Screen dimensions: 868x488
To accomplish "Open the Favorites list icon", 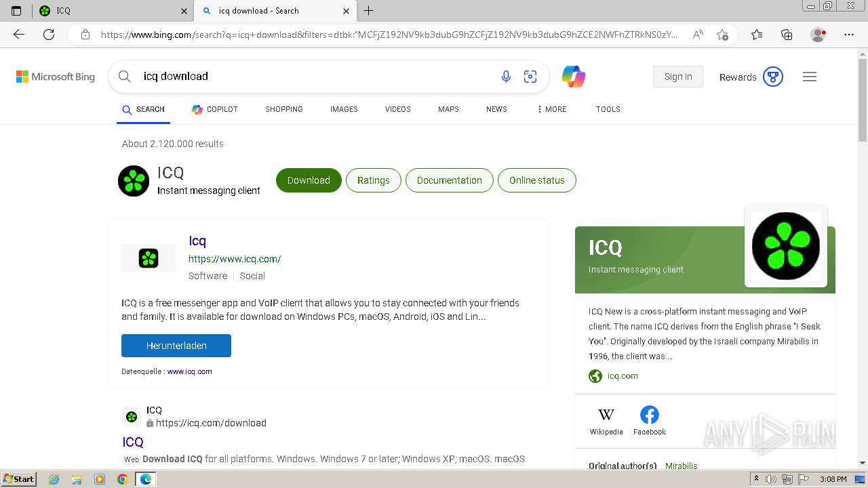I will pyautogui.click(x=757, y=35).
